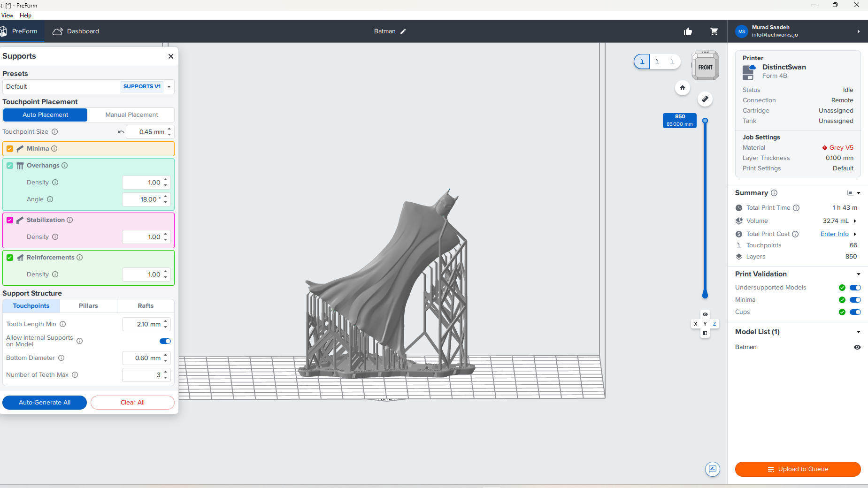Viewport: 868px width, 488px height.
Task: Click the eye icon above XYZ axis
Action: (705, 314)
